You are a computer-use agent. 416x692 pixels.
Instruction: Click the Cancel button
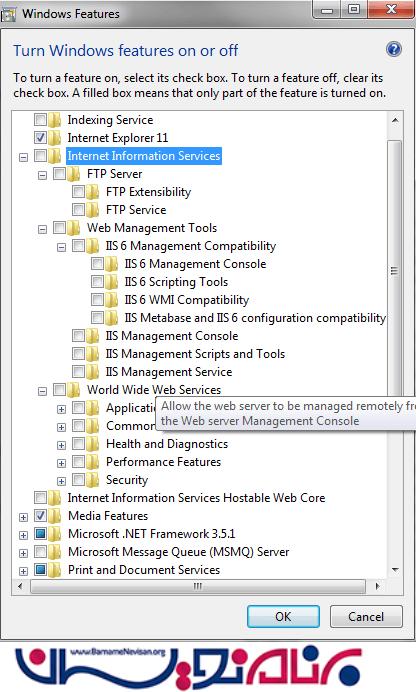[366, 617]
